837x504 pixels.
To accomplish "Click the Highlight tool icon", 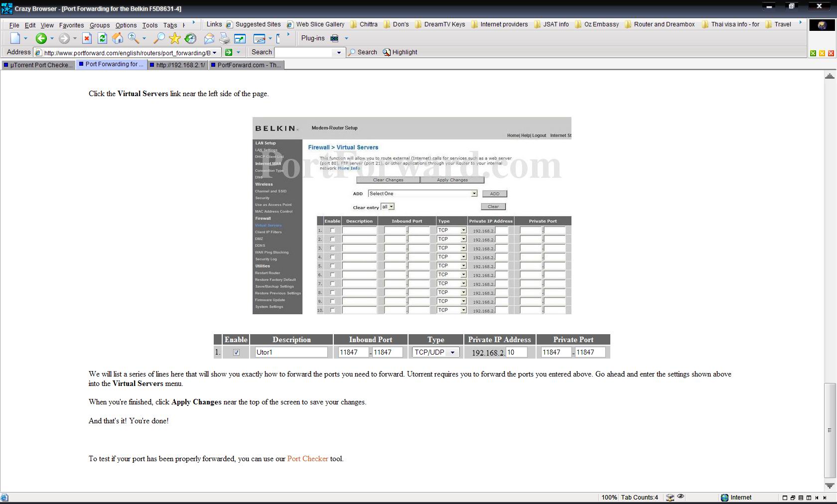I will point(387,52).
